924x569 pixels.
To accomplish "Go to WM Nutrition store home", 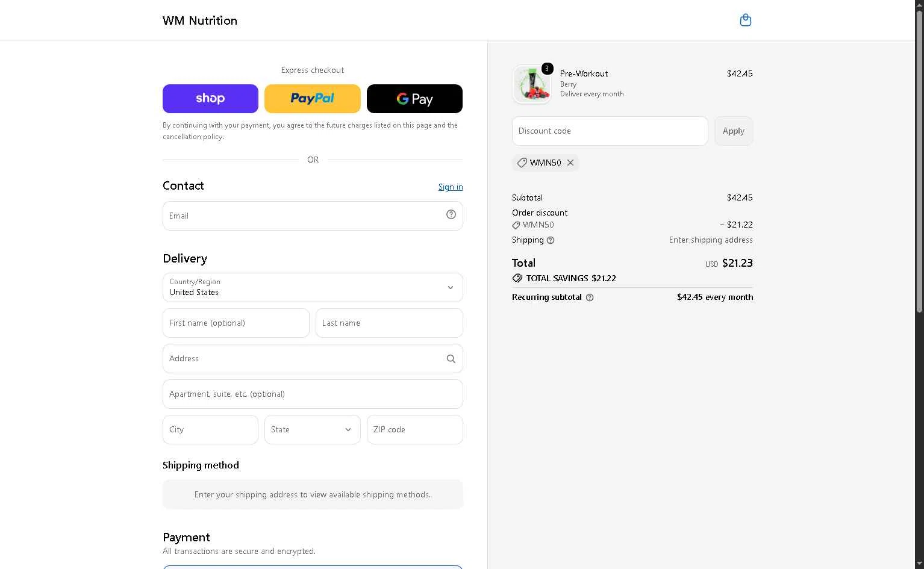I will [x=200, y=20].
